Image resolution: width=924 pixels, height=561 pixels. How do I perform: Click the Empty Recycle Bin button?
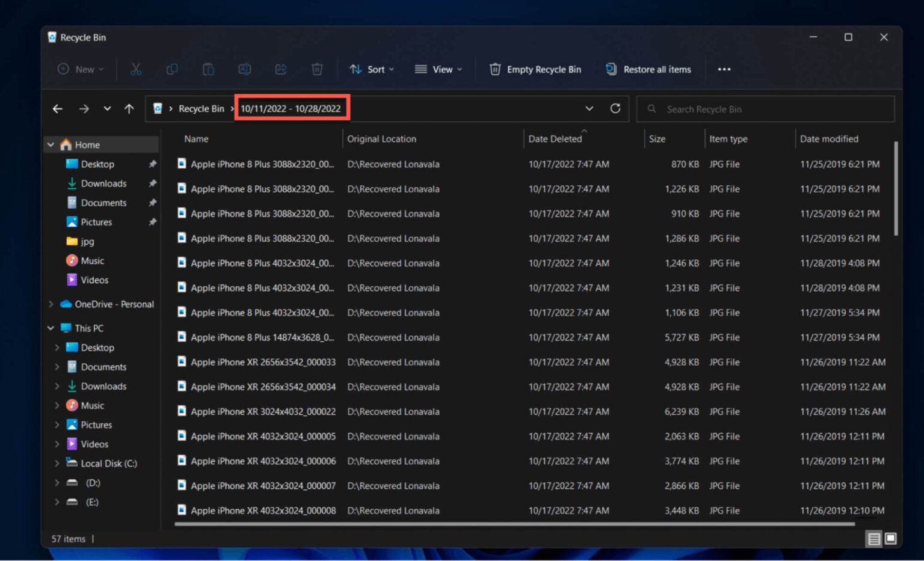pos(535,69)
